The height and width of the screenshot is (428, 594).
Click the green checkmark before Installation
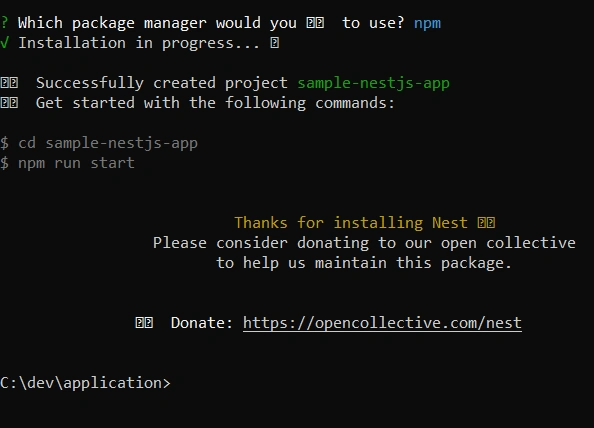pyautogui.click(x=5, y=43)
